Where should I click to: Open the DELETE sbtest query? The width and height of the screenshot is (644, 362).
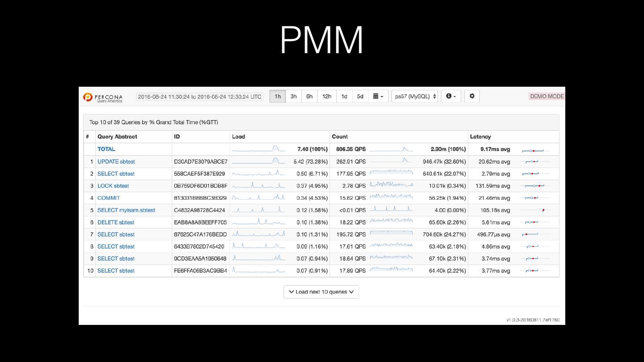[x=116, y=222]
